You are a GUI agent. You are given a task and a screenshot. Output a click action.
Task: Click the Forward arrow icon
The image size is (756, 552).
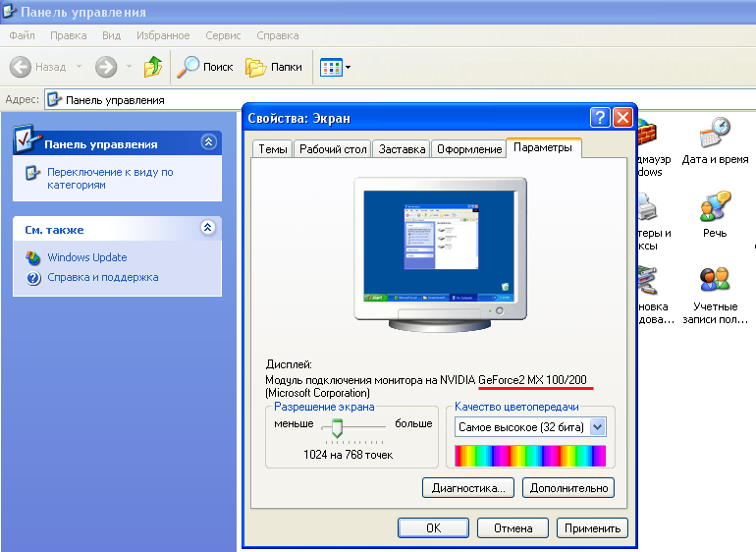tap(106, 67)
